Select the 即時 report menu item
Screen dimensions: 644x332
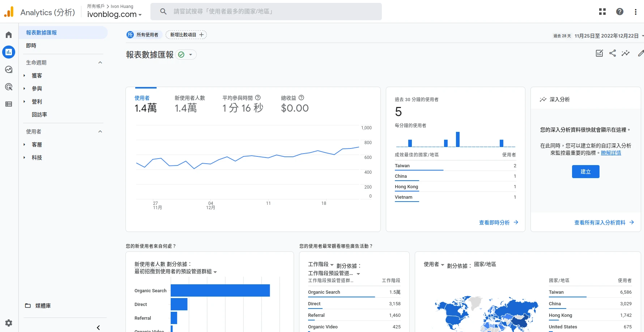[x=31, y=46]
